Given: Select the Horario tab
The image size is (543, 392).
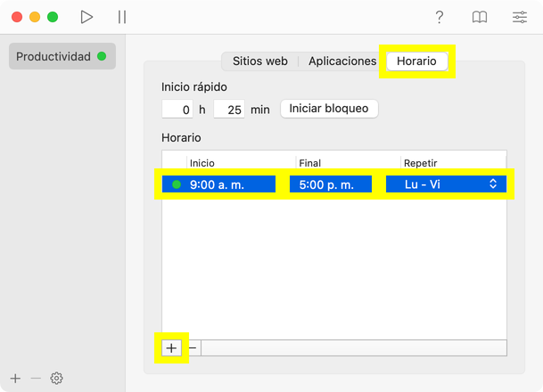Looking at the screenshot, I should [x=416, y=61].
